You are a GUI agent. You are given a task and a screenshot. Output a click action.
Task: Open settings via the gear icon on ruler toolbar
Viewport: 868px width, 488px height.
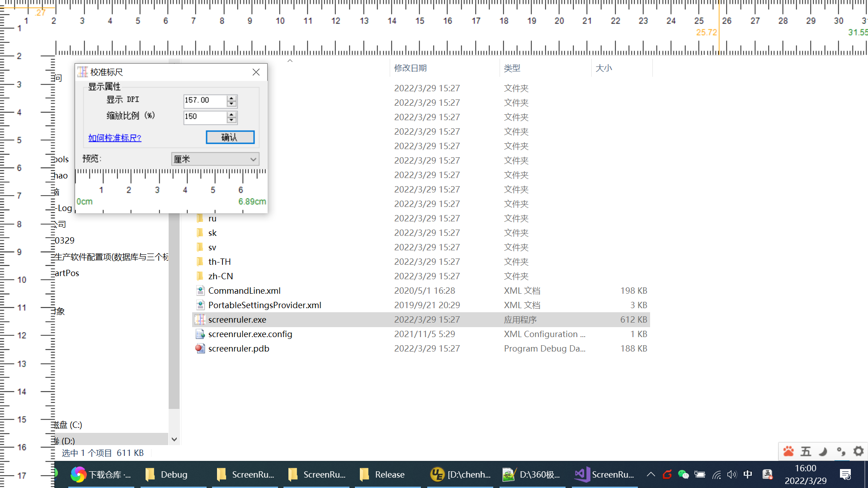pos(858,451)
